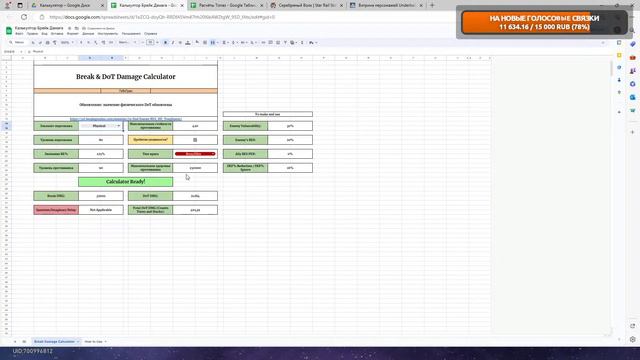This screenshot has width=640, height=360.
Task: Open the Справка menu
Action: pyautogui.click(x=151, y=33)
